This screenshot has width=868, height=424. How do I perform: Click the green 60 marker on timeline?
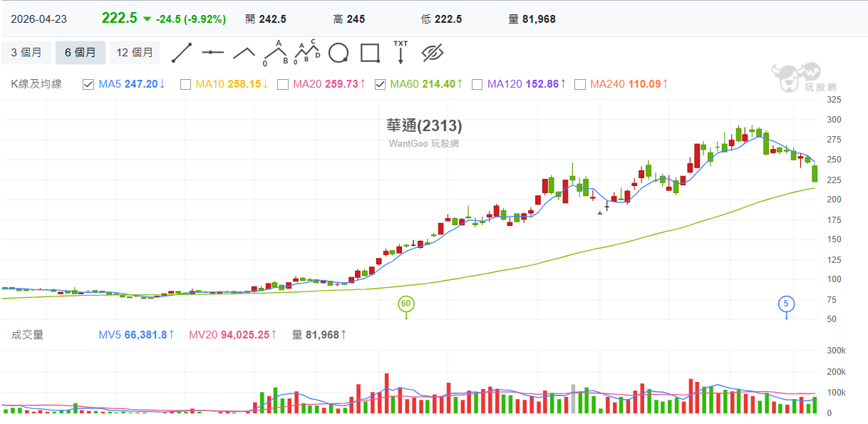click(406, 304)
